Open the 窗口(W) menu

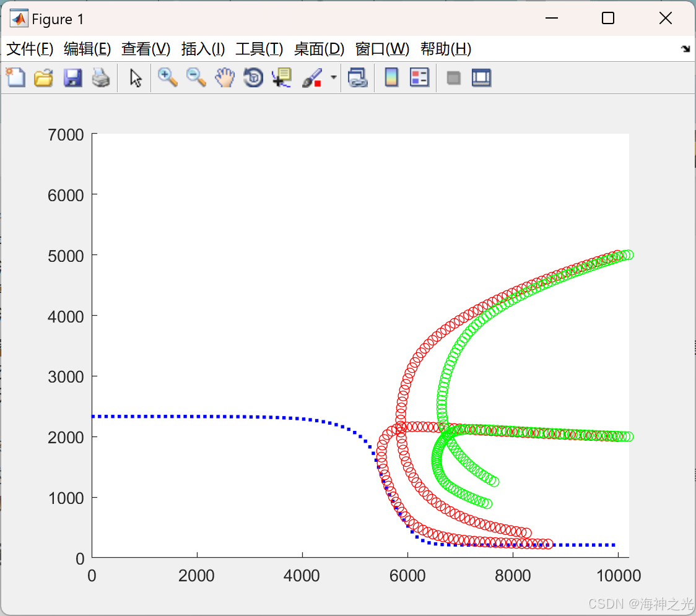(382, 49)
